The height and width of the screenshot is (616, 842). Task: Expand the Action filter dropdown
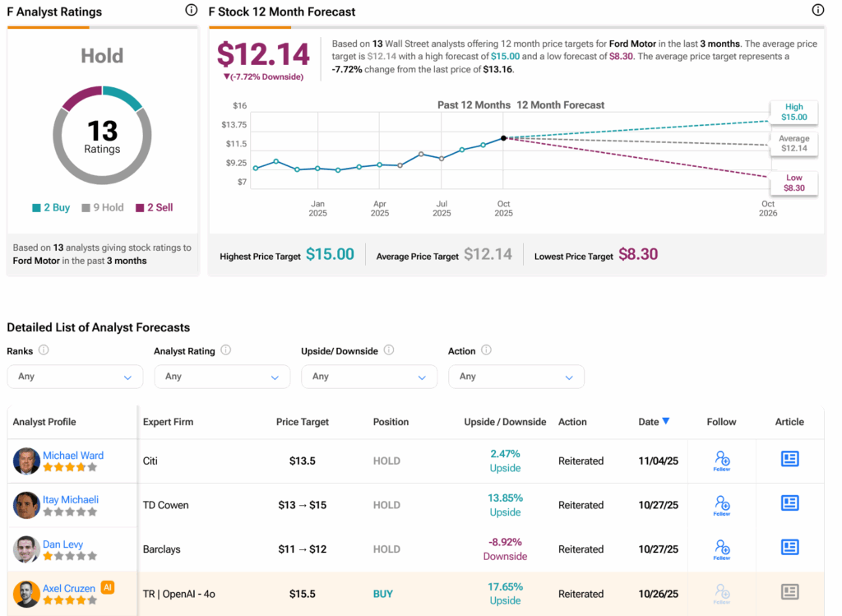pyautogui.click(x=516, y=377)
